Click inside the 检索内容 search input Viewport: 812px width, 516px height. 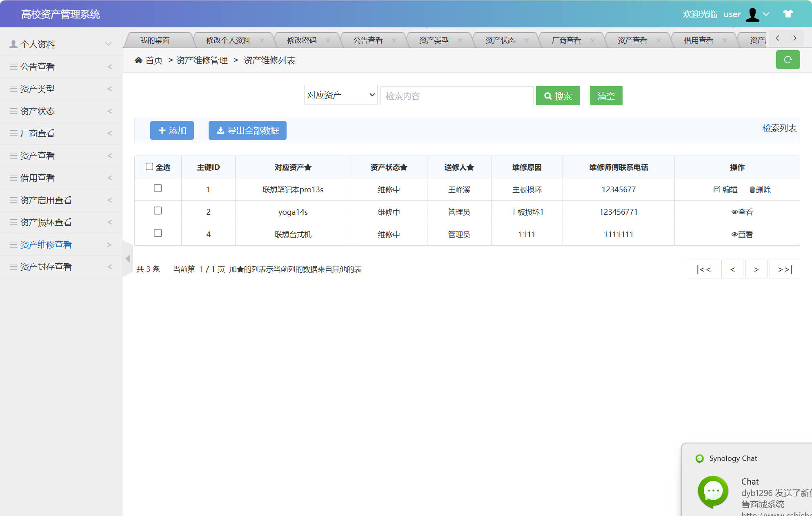(456, 96)
